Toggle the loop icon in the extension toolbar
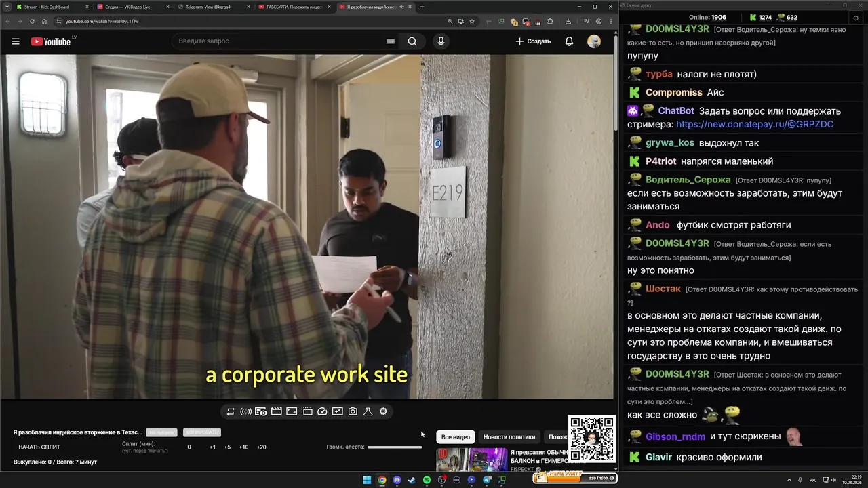868x488 pixels. click(231, 411)
